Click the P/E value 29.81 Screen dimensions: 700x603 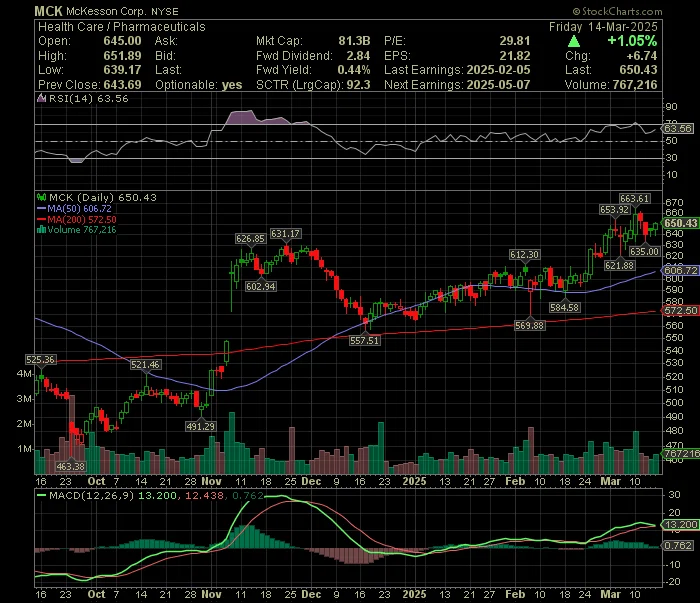[515, 41]
